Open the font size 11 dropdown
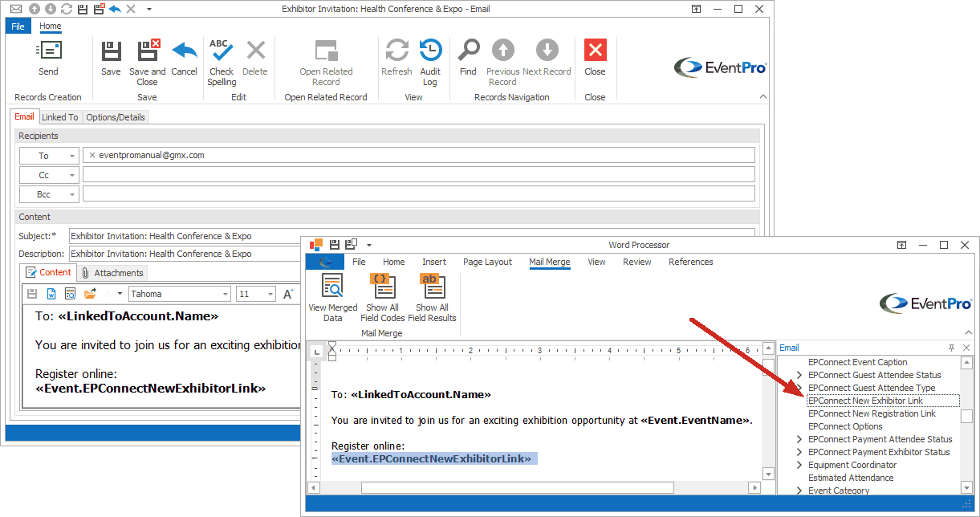This screenshot has width=980, height=517. point(270,295)
